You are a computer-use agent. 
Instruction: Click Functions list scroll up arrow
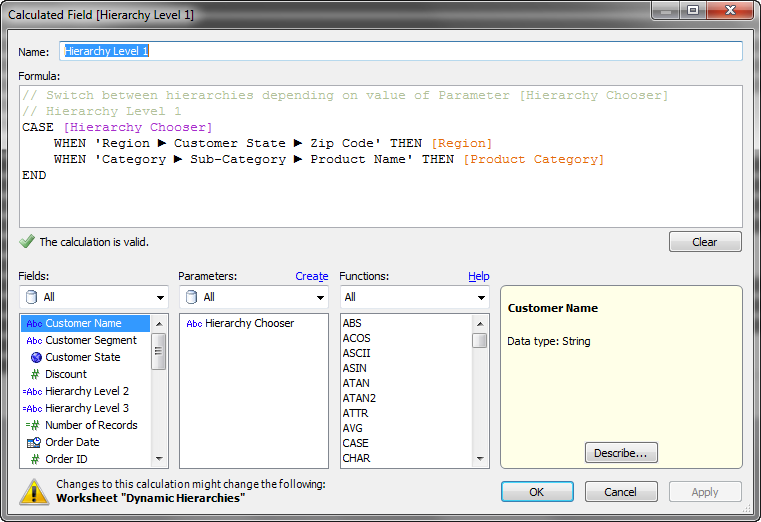tap(480, 324)
